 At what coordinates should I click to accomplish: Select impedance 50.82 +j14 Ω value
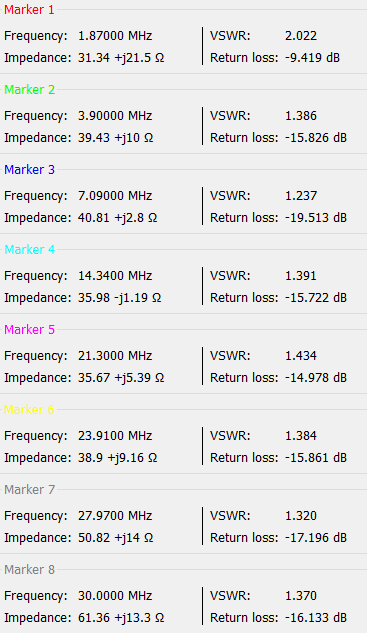pyautogui.click(x=115, y=538)
